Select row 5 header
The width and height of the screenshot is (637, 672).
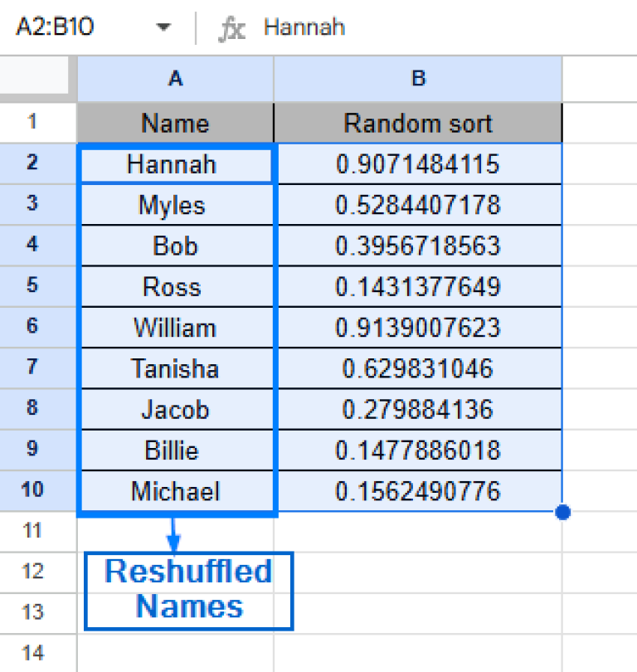(x=33, y=286)
